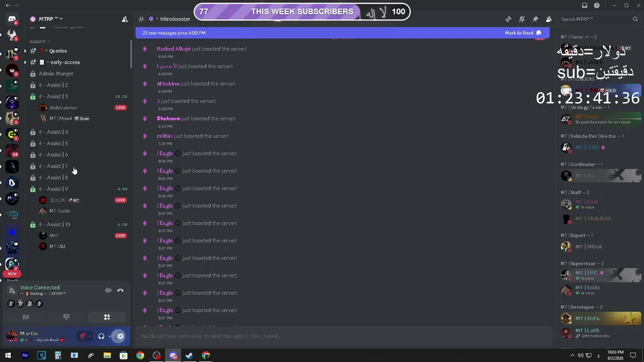Open Martin's user profile panel
The image size is (644, 362).
(x=39, y=336)
